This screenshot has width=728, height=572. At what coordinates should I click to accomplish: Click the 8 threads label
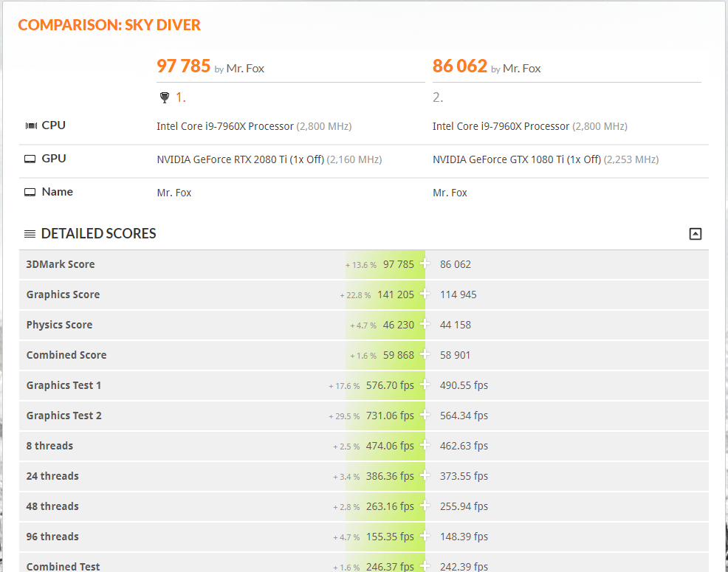49,446
